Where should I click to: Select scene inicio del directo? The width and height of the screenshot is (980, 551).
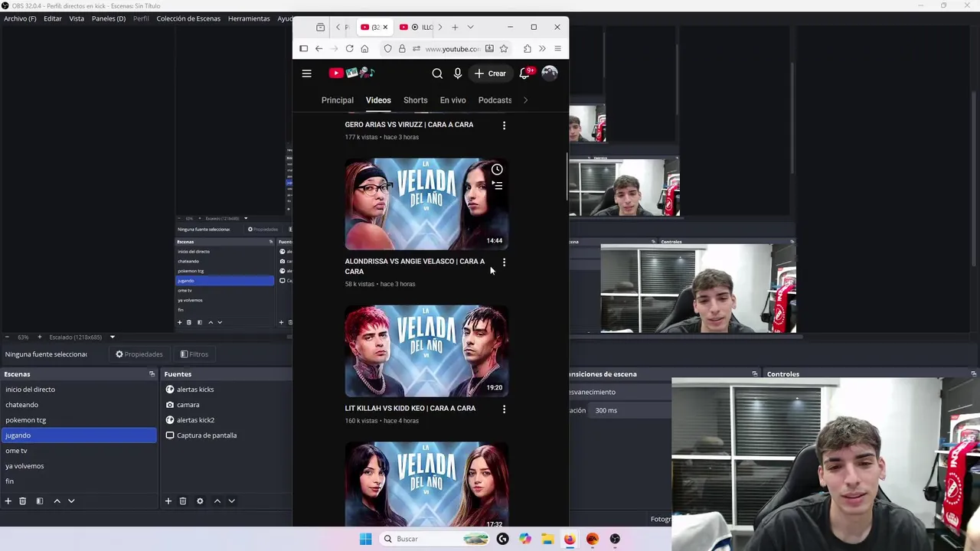78,390
